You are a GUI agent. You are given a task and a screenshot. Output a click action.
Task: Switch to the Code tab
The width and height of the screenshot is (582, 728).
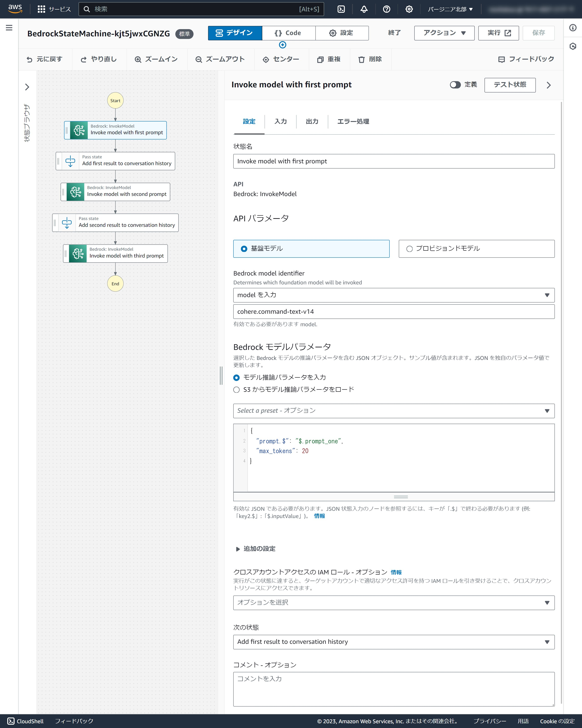288,33
